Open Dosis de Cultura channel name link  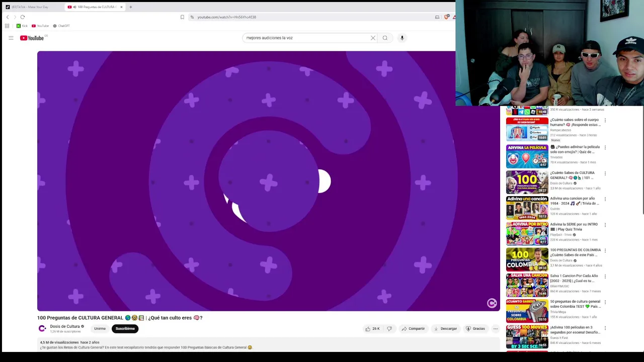[x=64, y=326]
